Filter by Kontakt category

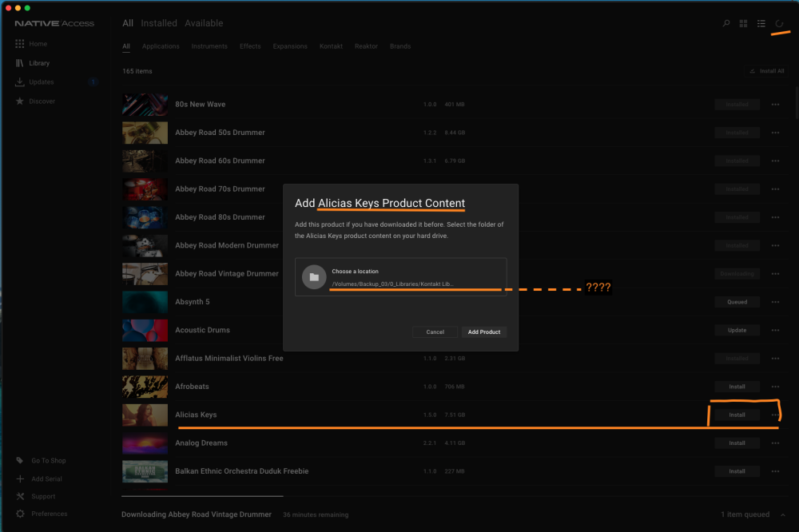pyautogui.click(x=331, y=46)
